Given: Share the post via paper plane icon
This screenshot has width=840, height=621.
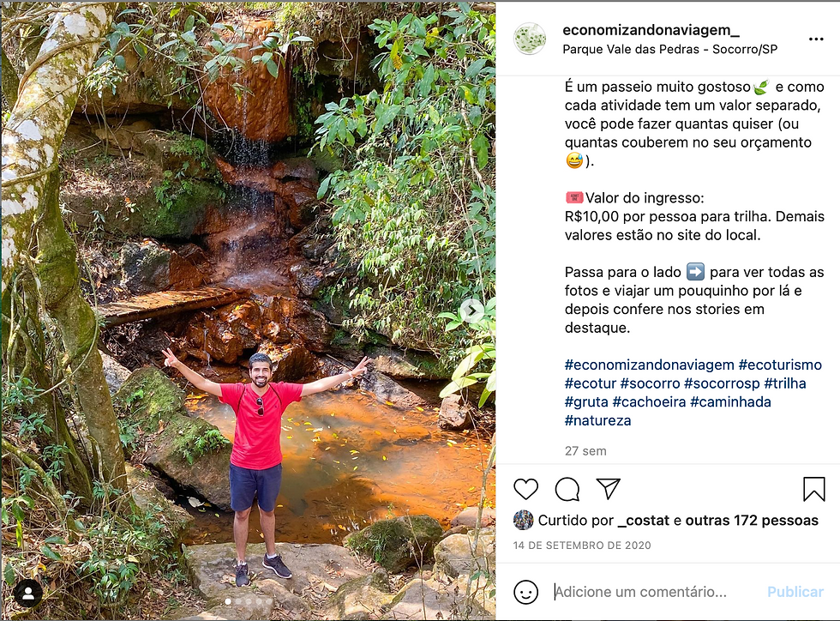Looking at the screenshot, I should coord(608,489).
